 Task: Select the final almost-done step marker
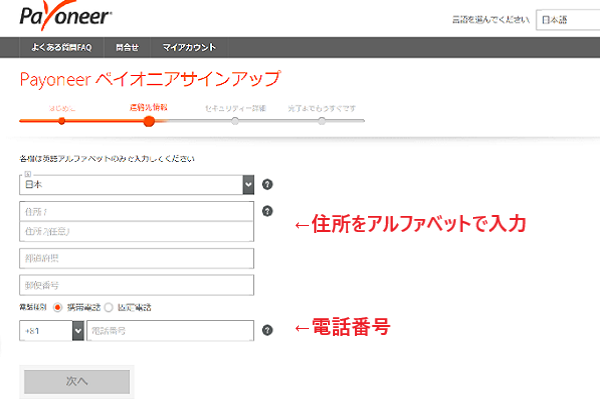click(x=322, y=121)
